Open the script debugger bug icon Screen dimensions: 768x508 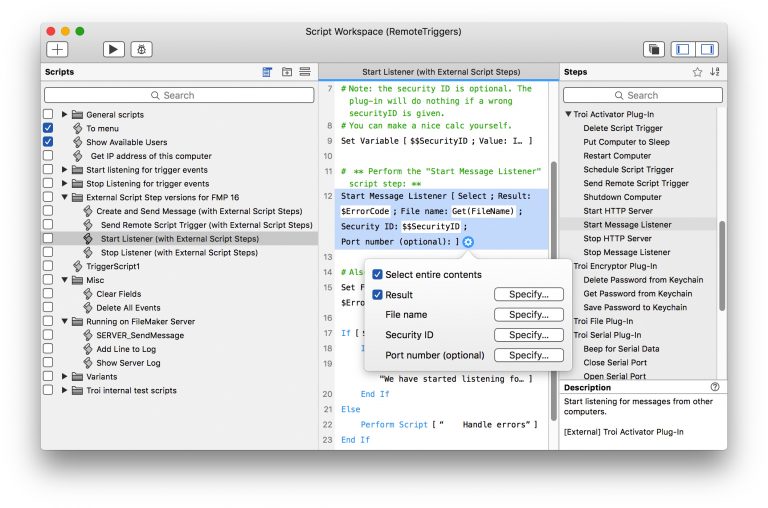click(x=142, y=49)
